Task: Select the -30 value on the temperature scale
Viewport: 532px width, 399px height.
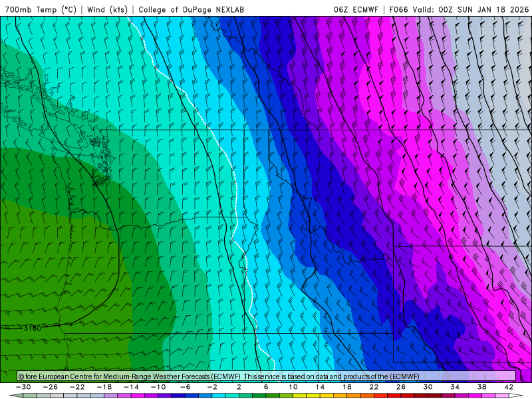Action: tap(23, 387)
